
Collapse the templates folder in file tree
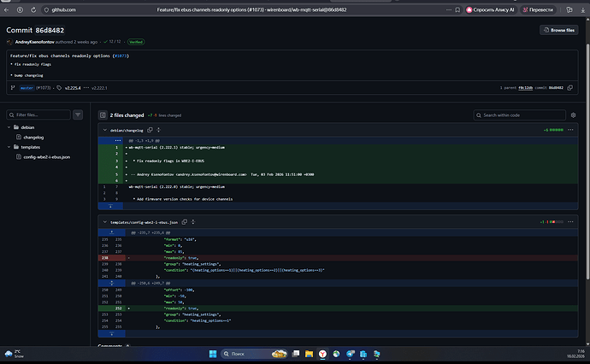(x=9, y=147)
